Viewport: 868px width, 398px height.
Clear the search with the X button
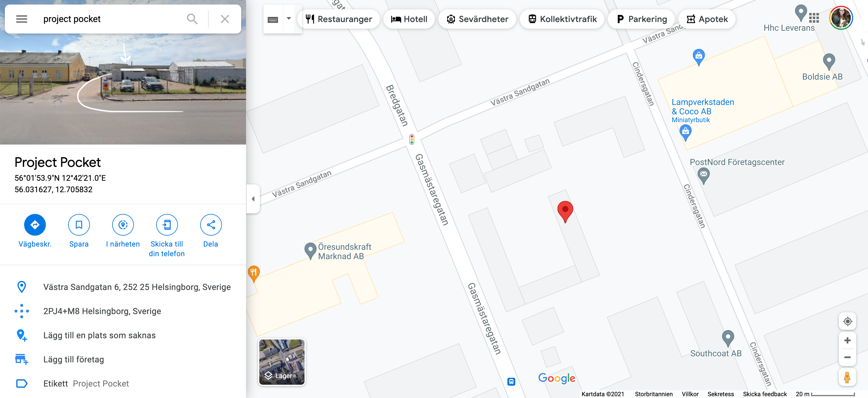click(225, 19)
